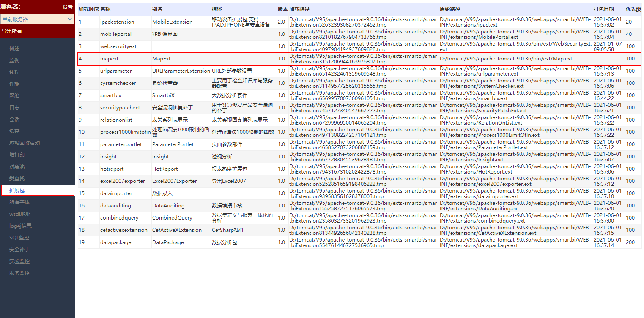Open the 性能 section

(14, 84)
